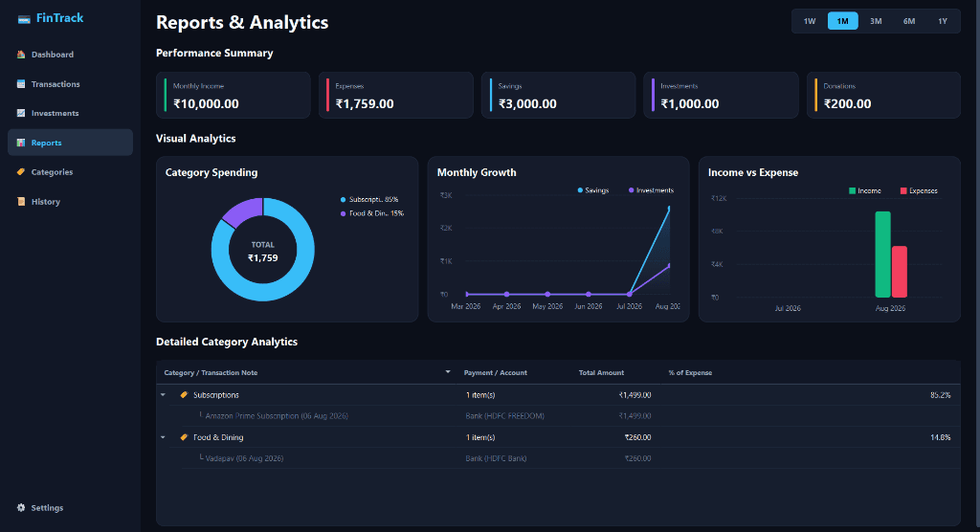Click the TOTAL ₹1,759 donut center label
The width and height of the screenshot is (980, 532).
tap(263, 252)
